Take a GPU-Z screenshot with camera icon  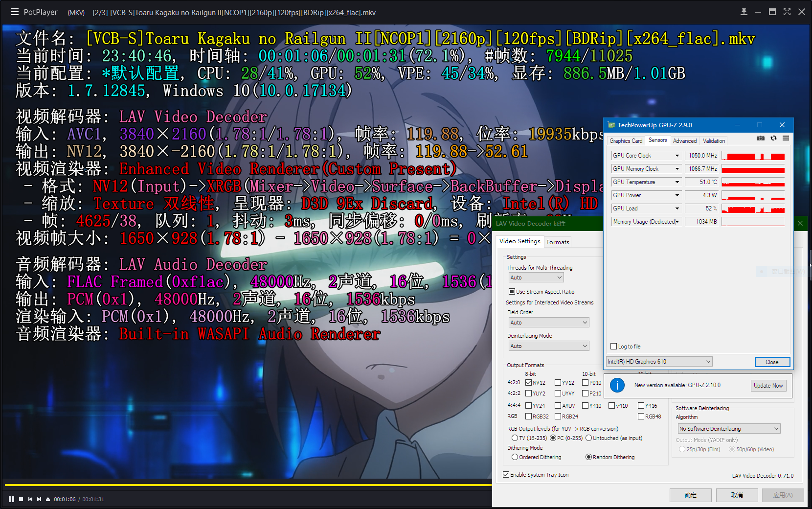761,139
